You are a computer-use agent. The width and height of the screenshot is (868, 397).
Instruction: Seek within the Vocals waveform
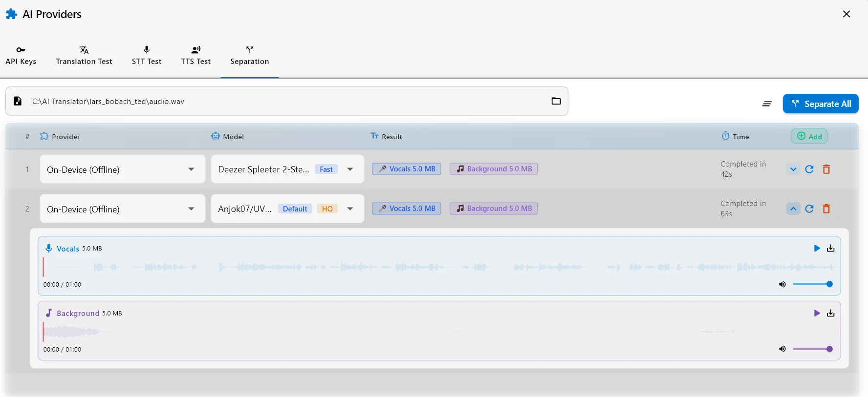(439, 267)
